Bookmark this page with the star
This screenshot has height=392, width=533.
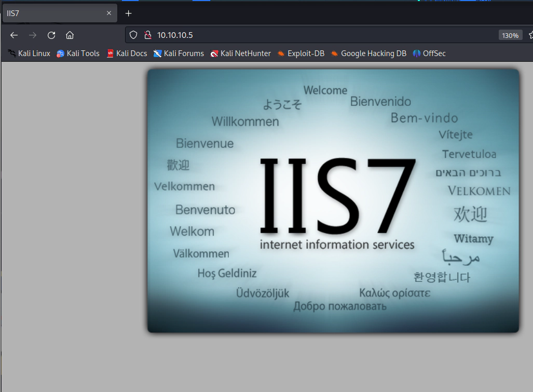530,35
